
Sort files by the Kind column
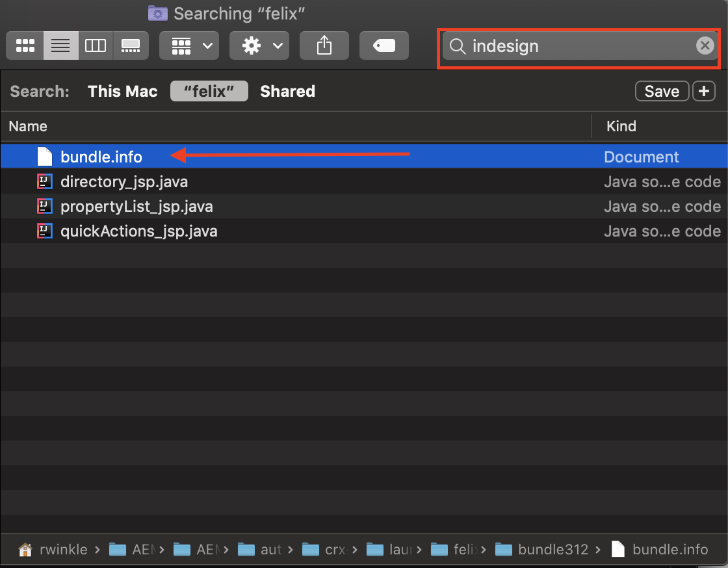click(621, 126)
